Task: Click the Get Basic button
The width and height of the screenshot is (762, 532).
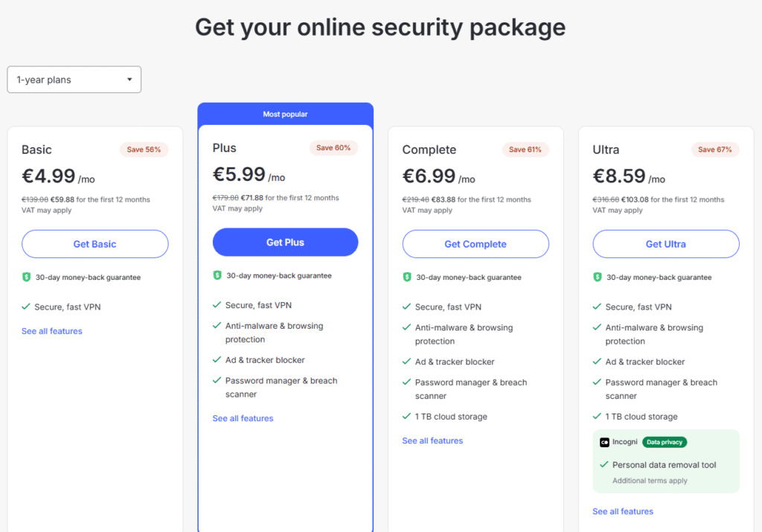Action: (95, 244)
